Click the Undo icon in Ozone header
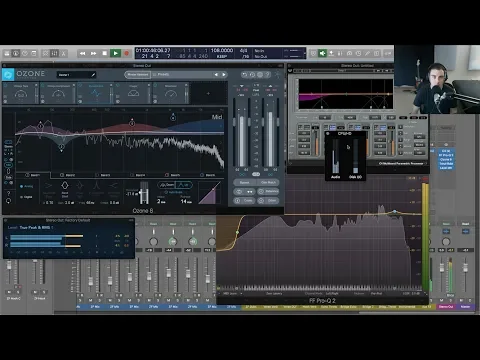This screenshot has height=360, width=480. point(245,75)
